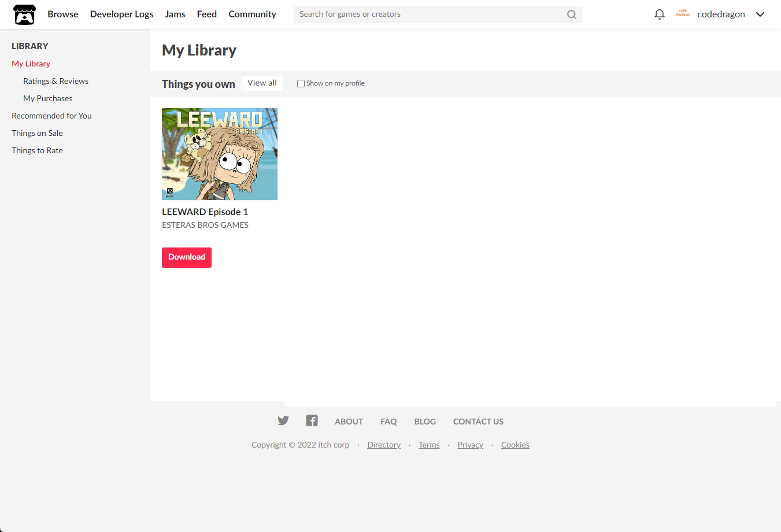The height and width of the screenshot is (532, 781).
Task: Click the codedragon username
Action: click(721, 14)
